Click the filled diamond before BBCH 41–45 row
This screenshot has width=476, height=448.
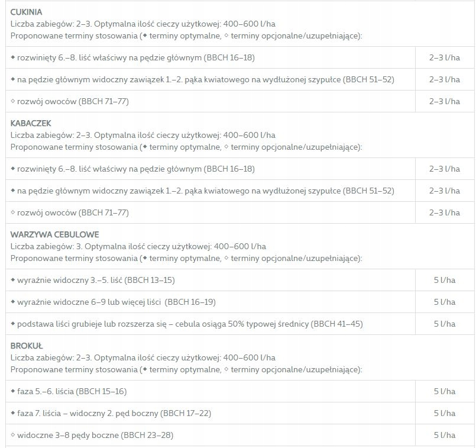tap(13, 324)
